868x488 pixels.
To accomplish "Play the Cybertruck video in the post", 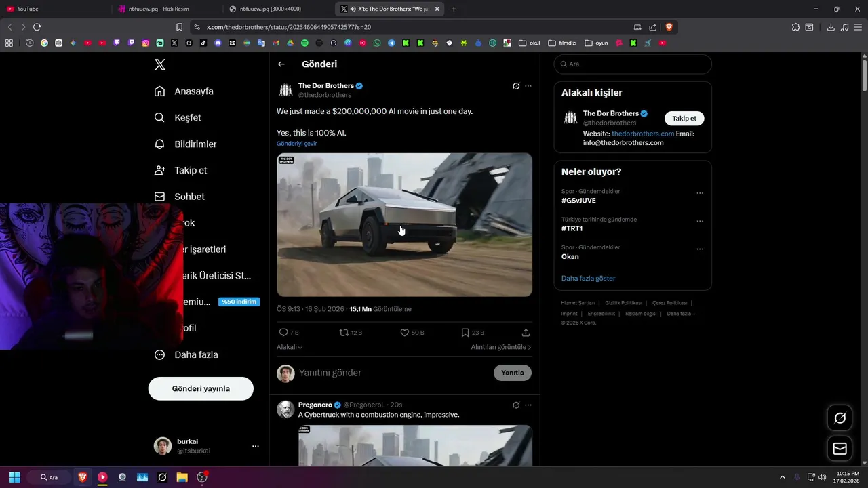I will [x=404, y=224].
